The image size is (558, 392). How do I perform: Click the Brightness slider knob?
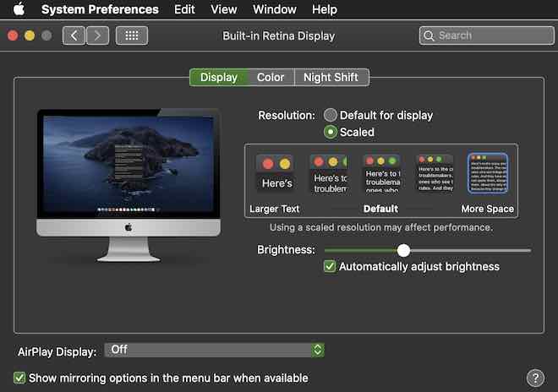pyautogui.click(x=403, y=250)
